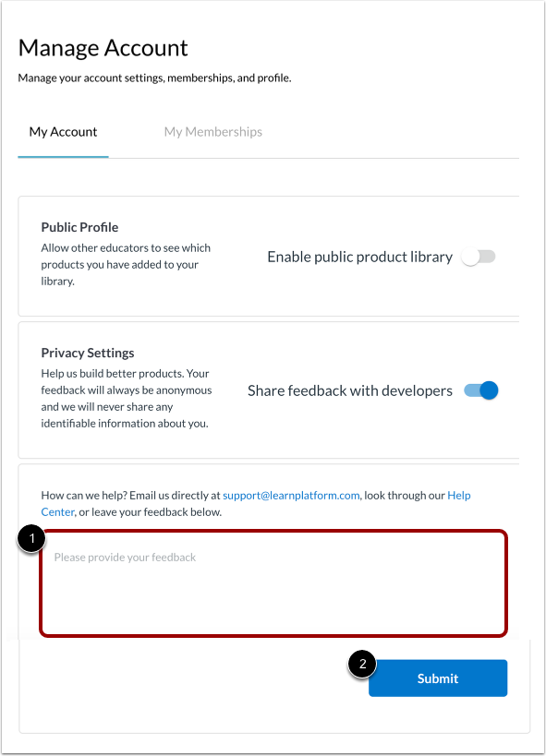Switch to the My Memberships tab
Viewport: 546px width, 756px height.
(x=212, y=132)
